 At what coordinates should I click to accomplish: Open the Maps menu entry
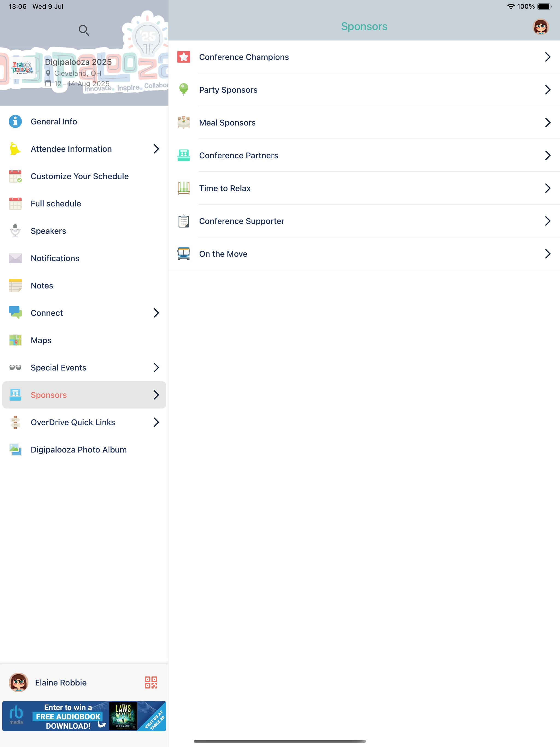click(84, 340)
